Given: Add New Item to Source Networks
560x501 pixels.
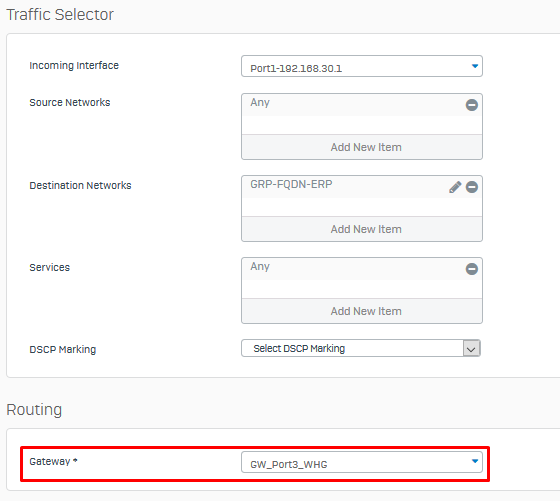Looking at the screenshot, I should pos(362,147).
